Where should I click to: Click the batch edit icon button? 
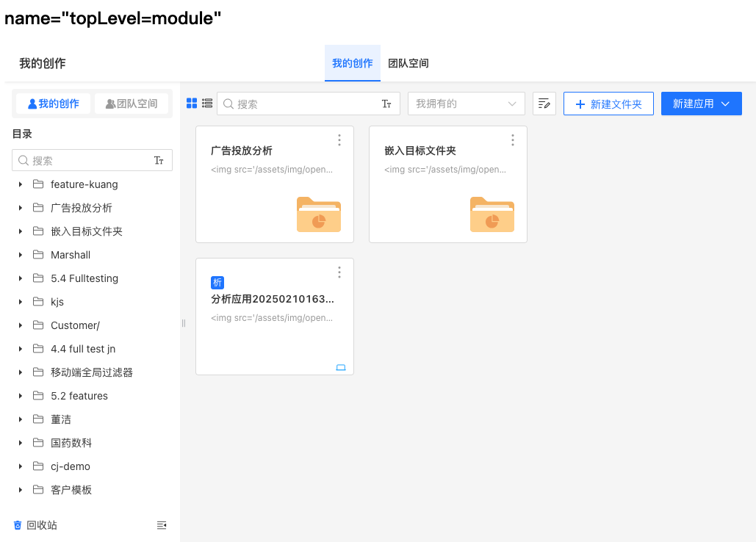point(544,104)
